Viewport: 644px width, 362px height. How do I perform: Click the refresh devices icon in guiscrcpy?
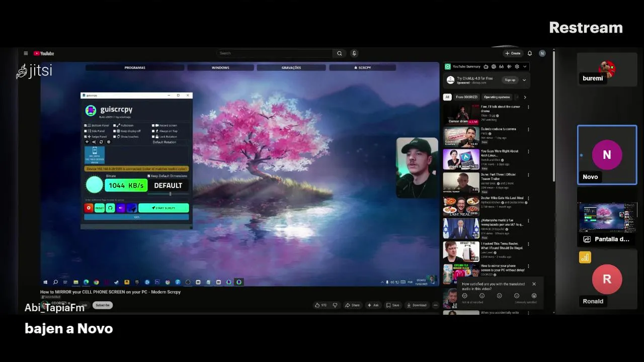click(101, 142)
